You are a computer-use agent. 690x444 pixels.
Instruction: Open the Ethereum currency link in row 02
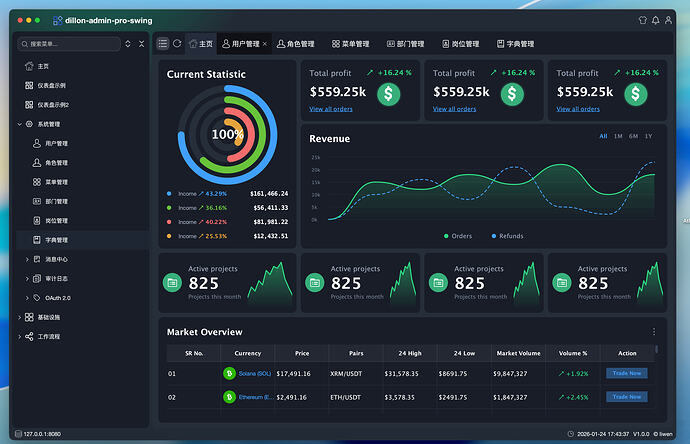pyautogui.click(x=256, y=397)
